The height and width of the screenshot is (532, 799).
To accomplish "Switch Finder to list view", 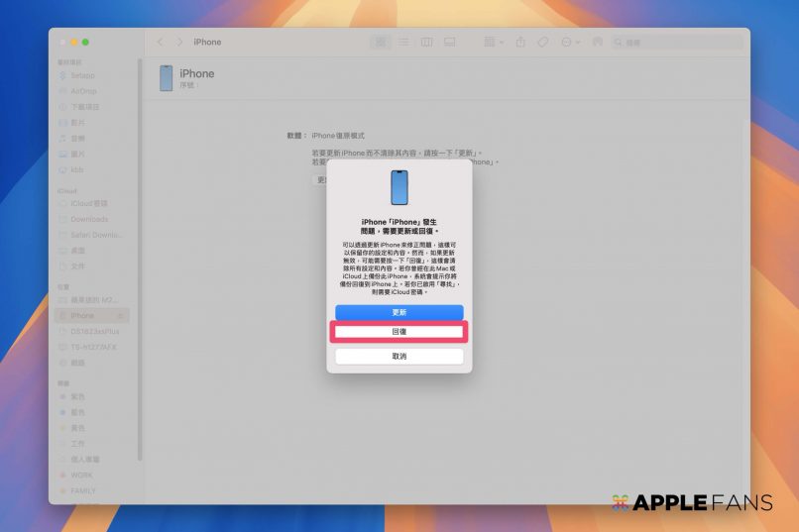I will (403, 43).
